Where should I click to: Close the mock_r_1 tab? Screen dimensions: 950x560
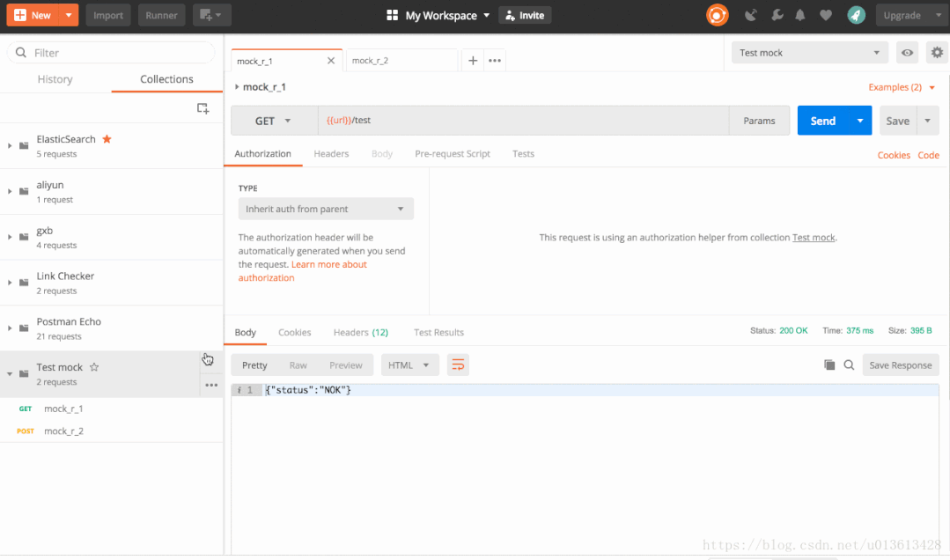[x=331, y=61]
